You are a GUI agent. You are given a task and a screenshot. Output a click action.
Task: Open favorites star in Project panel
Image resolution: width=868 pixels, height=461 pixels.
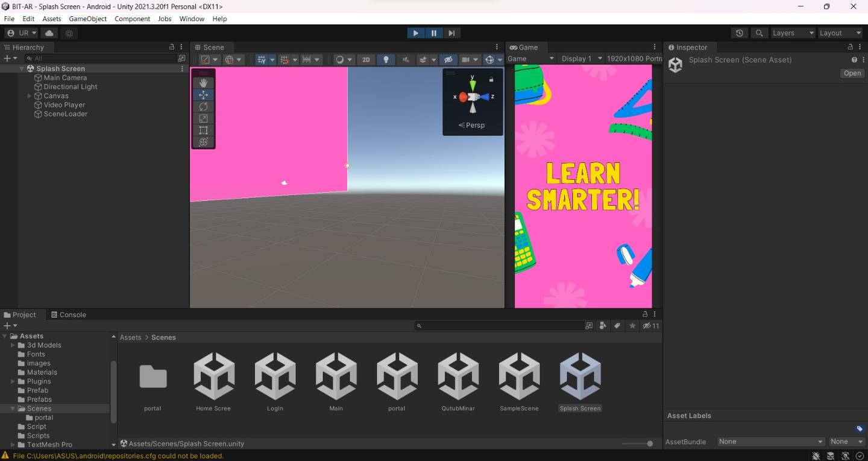[632, 326]
